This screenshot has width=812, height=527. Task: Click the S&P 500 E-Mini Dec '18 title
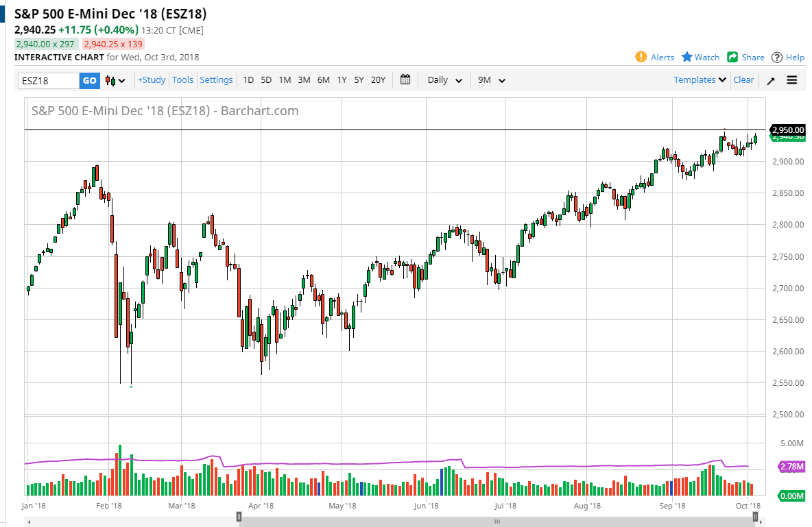tap(110, 14)
